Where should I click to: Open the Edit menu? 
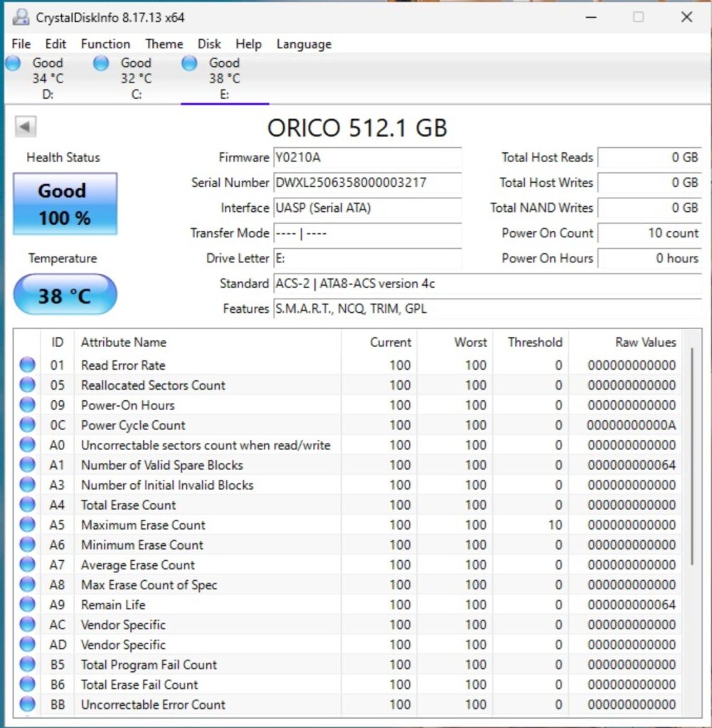click(x=55, y=44)
